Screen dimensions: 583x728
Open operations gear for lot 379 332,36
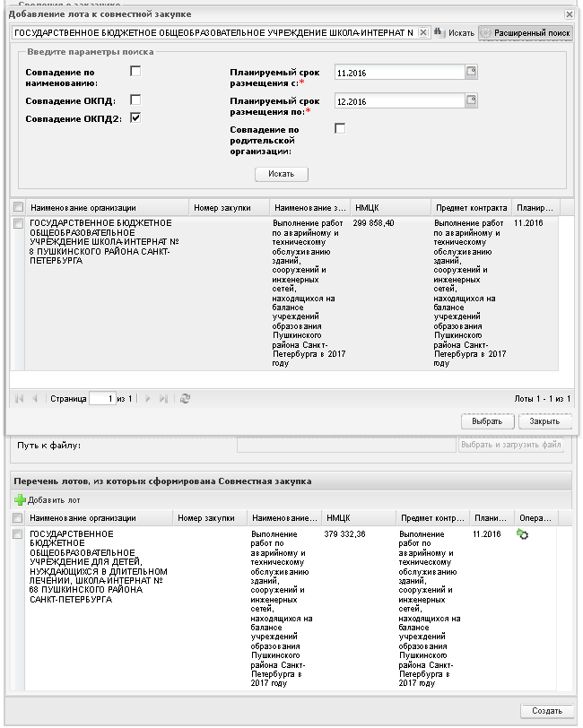[522, 534]
